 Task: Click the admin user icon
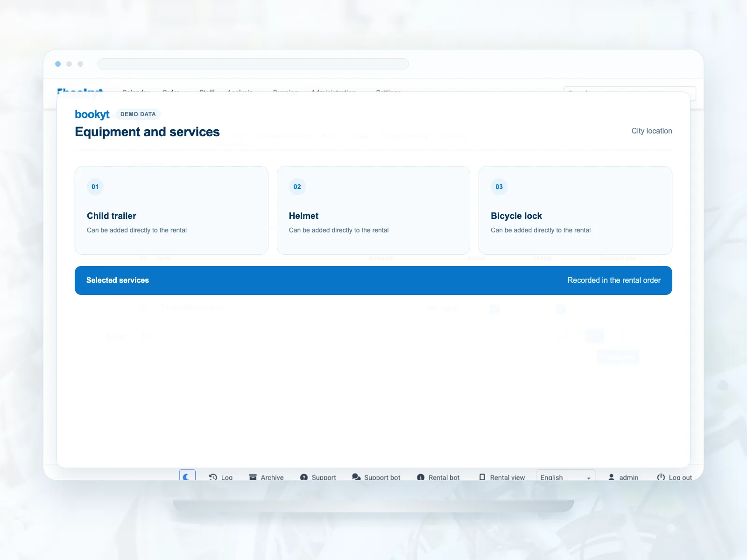click(611, 477)
